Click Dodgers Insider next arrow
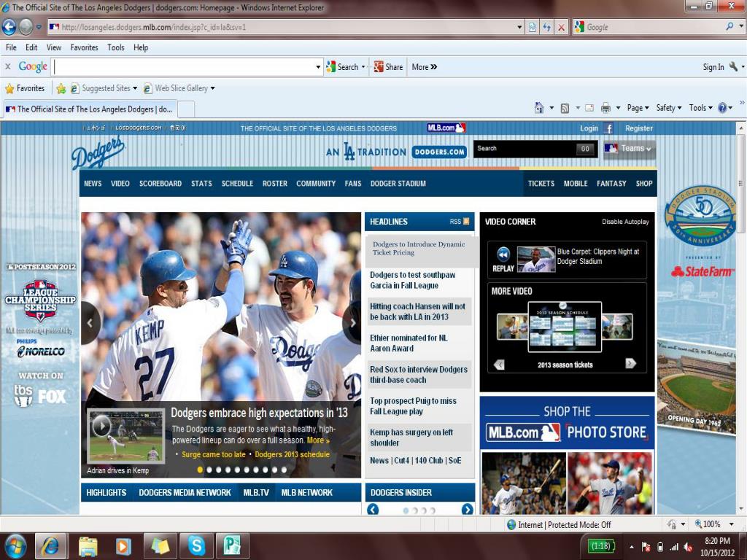Screen dimensions: 747x560 coord(468,509)
